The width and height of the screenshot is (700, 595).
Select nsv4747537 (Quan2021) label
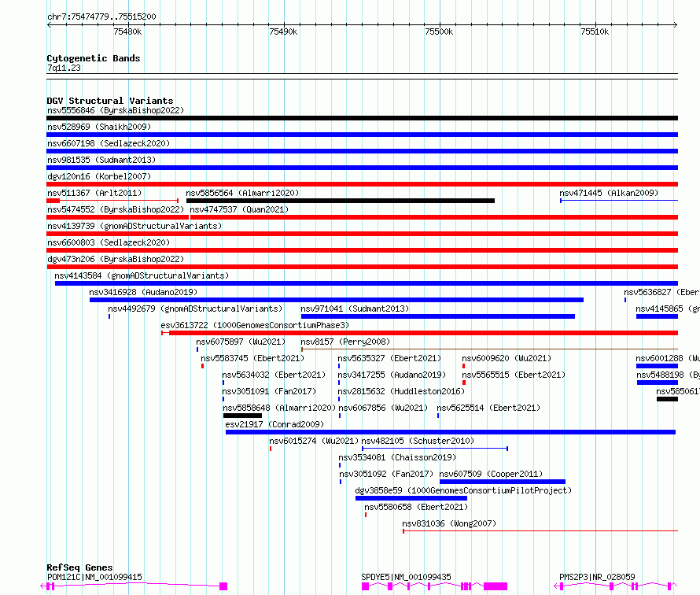click(239, 209)
